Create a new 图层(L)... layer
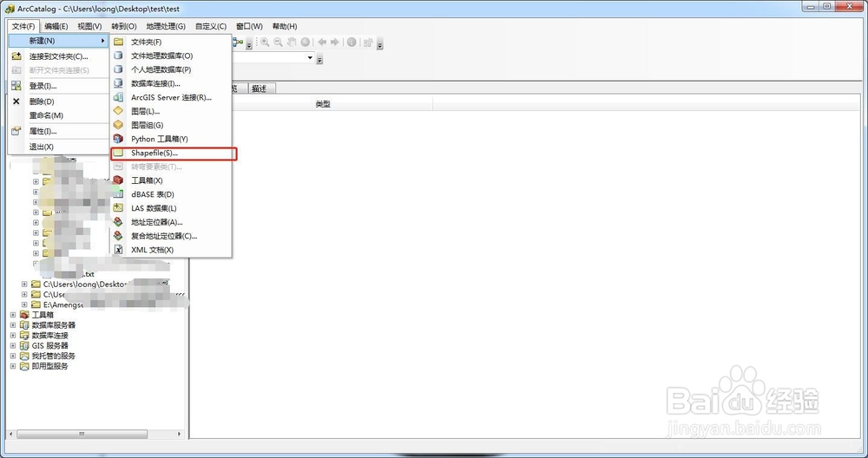868x458 pixels. click(172, 111)
